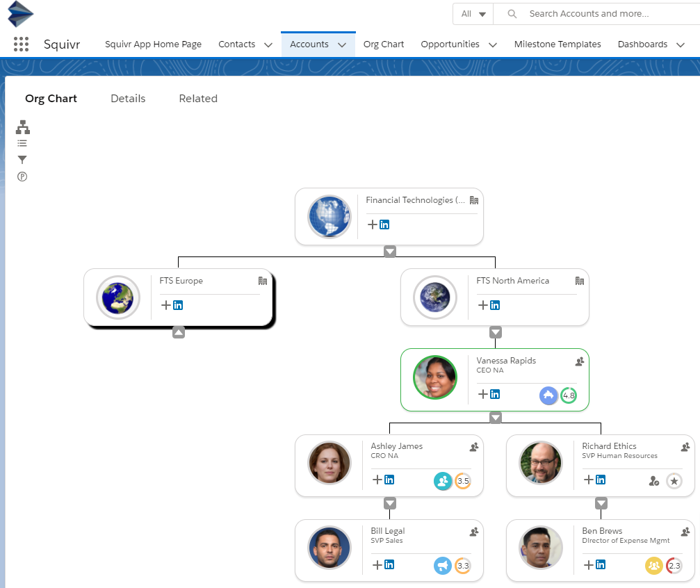Image resolution: width=700 pixels, height=588 pixels.
Task: Open the filter icon in the left sidebar
Action: (x=22, y=159)
